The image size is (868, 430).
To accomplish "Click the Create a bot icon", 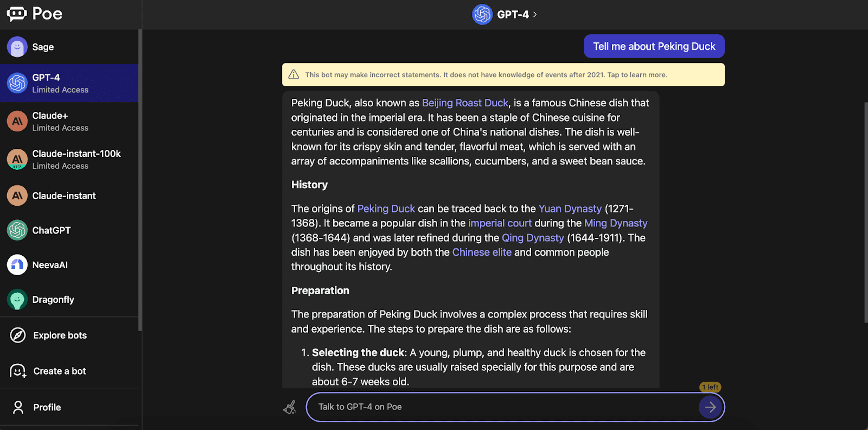I will coord(18,371).
